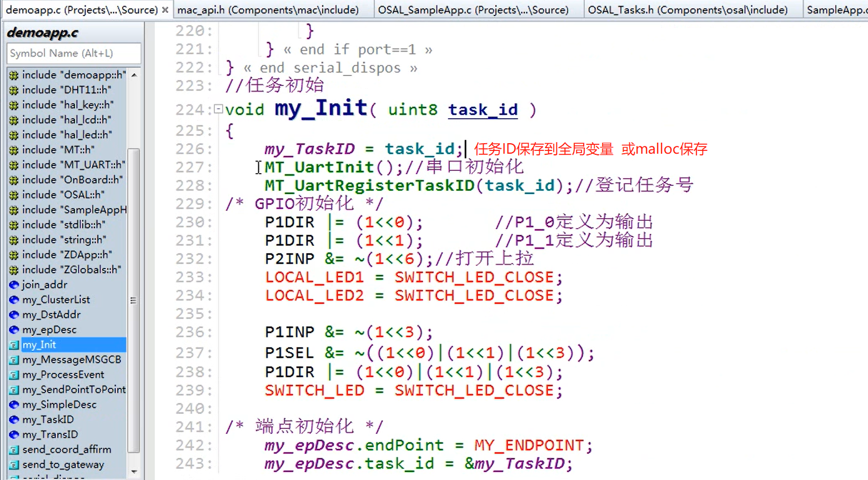
Task: Click function icon next to send_coord_affirm
Action: (x=14, y=449)
